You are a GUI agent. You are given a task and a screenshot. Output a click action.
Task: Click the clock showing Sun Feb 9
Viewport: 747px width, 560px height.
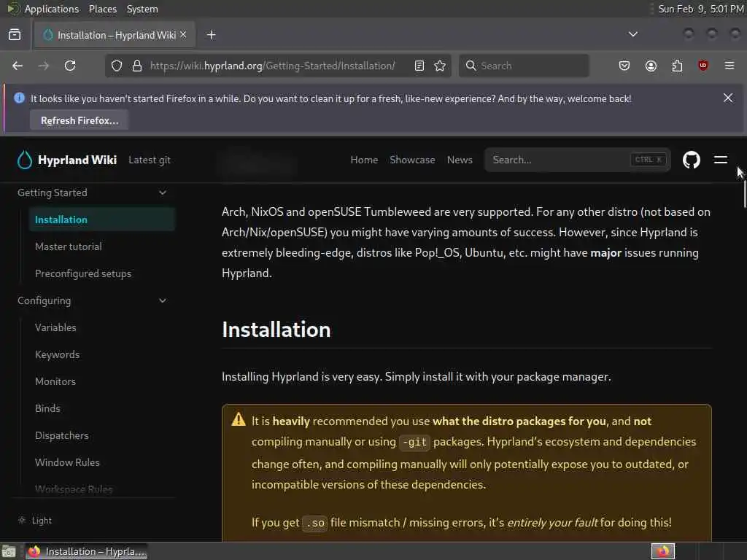click(x=701, y=9)
